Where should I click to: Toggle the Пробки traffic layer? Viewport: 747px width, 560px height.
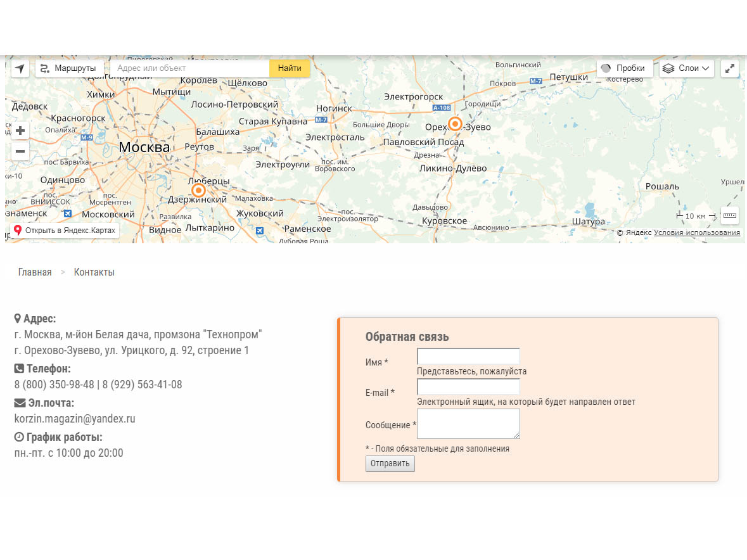(624, 68)
